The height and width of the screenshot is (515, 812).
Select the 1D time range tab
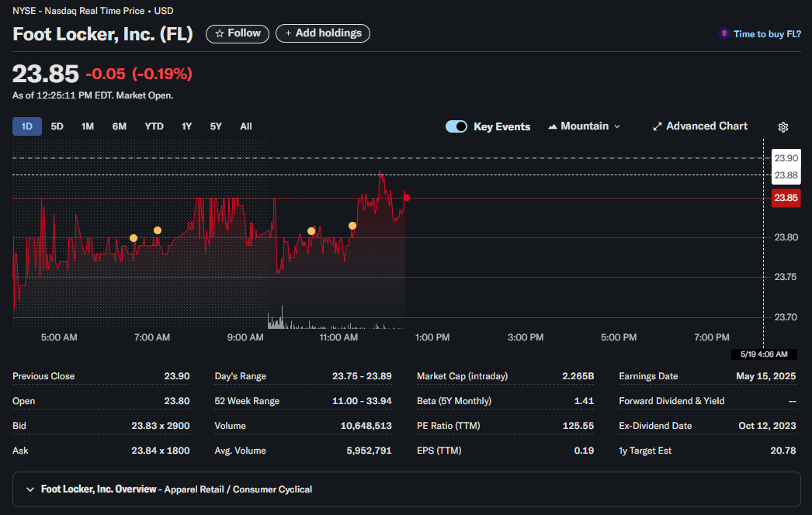27,126
